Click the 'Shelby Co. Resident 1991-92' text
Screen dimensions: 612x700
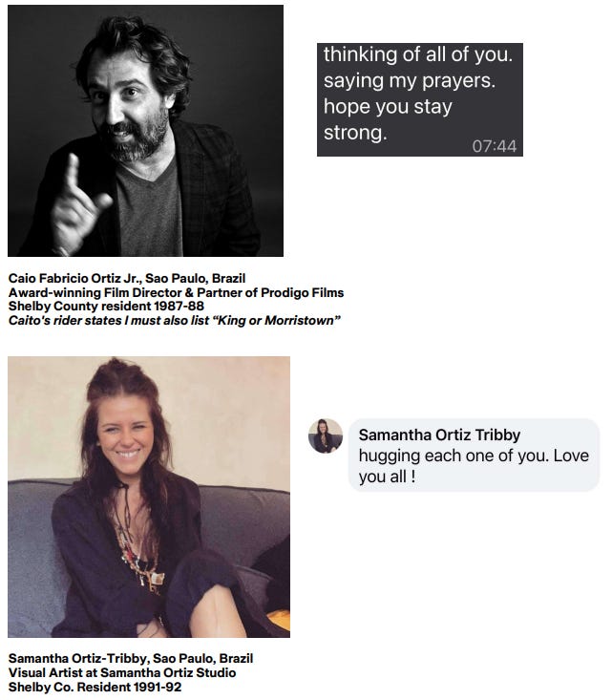95,687
